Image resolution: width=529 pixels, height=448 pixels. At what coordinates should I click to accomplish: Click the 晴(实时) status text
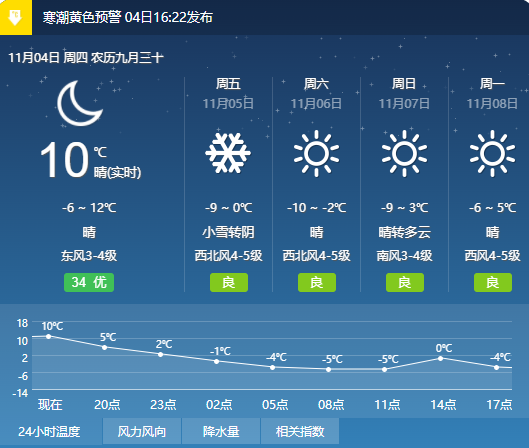click(x=117, y=173)
